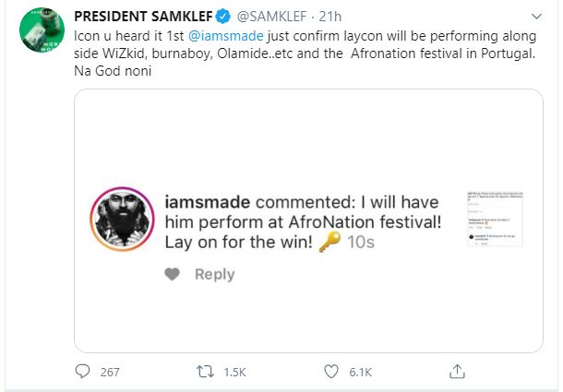563x392 pixels.
Task: Open PRESIDENT SAMKLEF profile avatar
Action: (42, 30)
